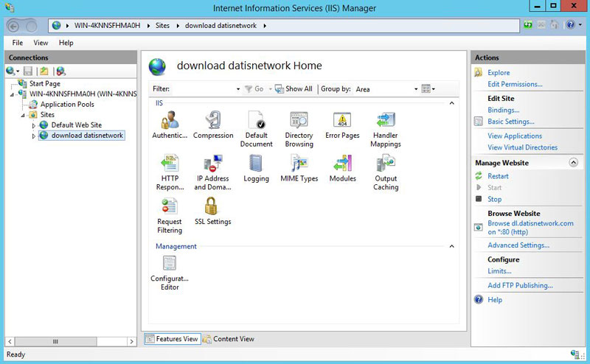Switch to Content View tab
The width and height of the screenshot is (590, 364).
click(229, 339)
